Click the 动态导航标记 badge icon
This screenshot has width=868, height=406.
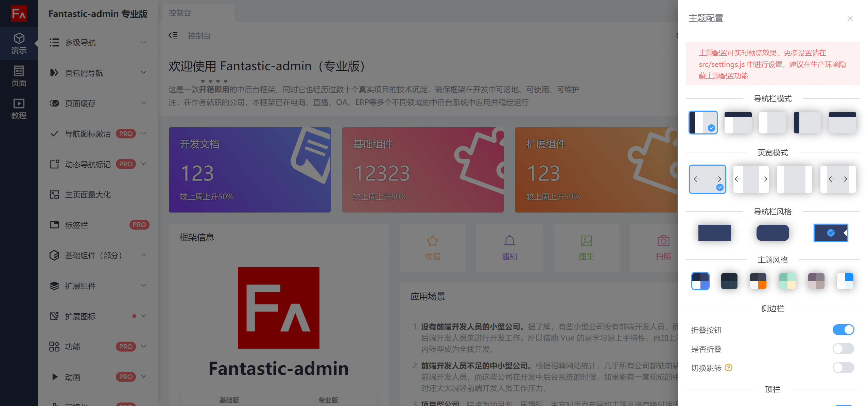pyautogui.click(x=54, y=164)
